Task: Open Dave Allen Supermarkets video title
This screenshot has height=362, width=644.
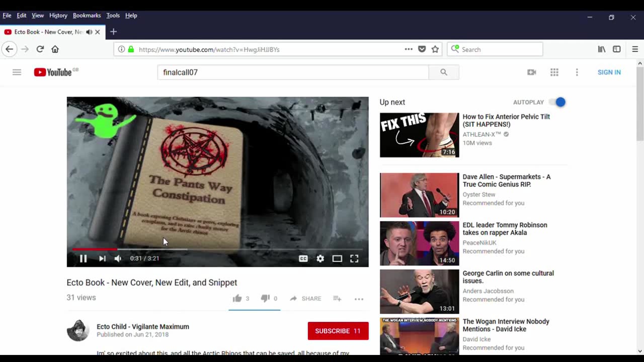Action: [x=507, y=180]
